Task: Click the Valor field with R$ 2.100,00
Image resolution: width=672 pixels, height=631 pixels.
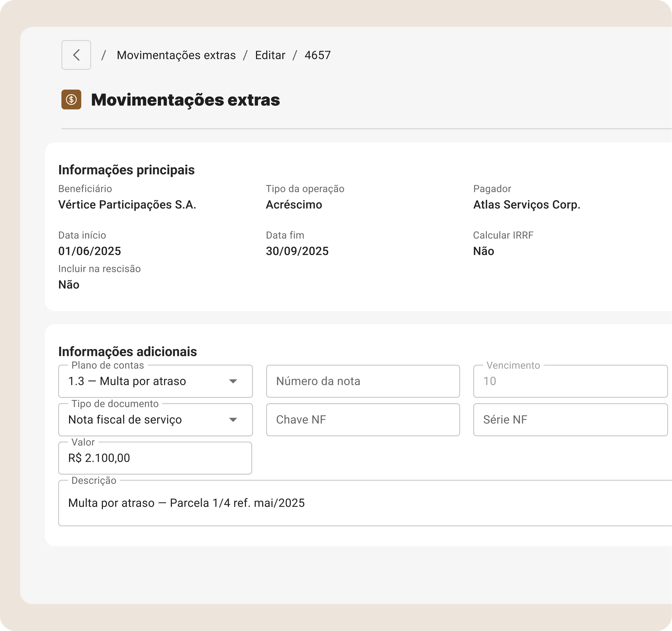Action: pyautogui.click(x=155, y=458)
